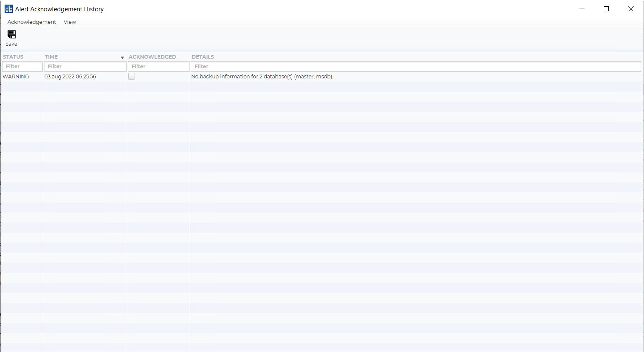
Task: Sort by the ACKNOWLEDGED column header
Action: coord(152,57)
